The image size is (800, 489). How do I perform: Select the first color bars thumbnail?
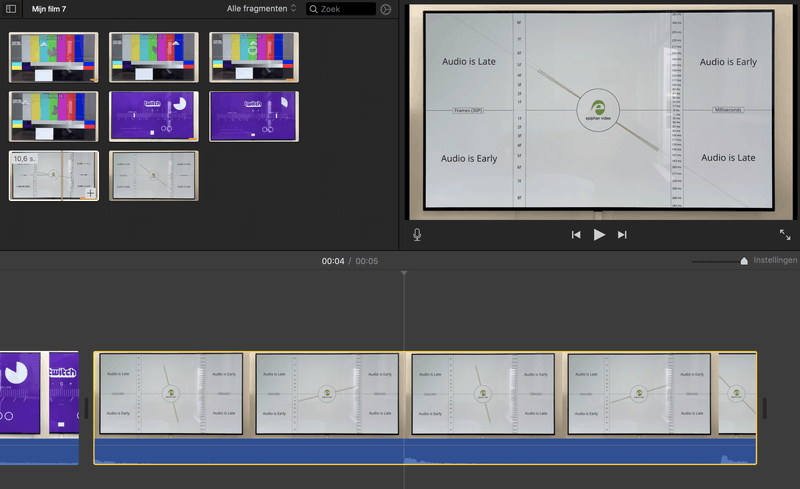[54, 57]
